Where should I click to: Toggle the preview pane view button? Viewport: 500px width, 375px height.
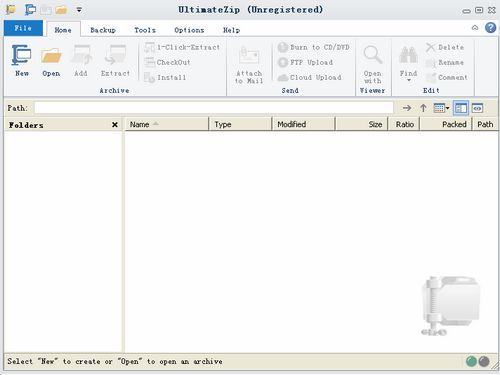tap(477, 108)
